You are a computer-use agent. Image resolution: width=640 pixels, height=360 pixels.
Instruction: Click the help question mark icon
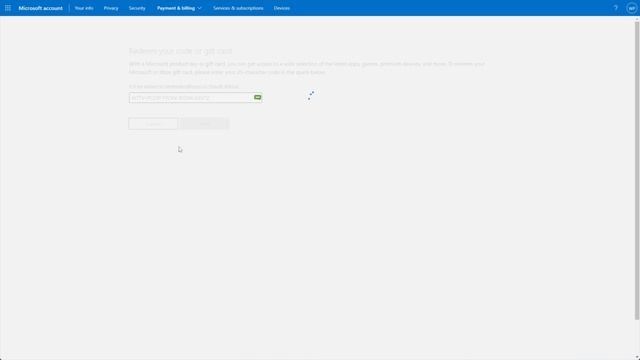[616, 8]
